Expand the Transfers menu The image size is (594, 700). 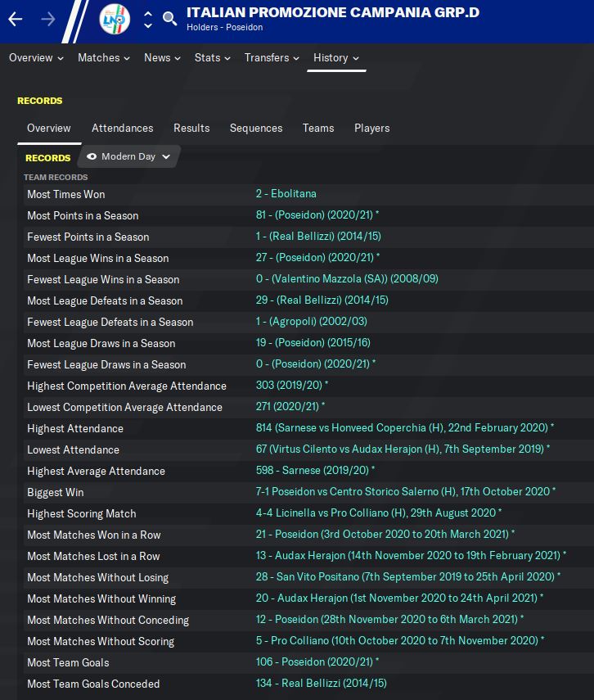click(273, 57)
